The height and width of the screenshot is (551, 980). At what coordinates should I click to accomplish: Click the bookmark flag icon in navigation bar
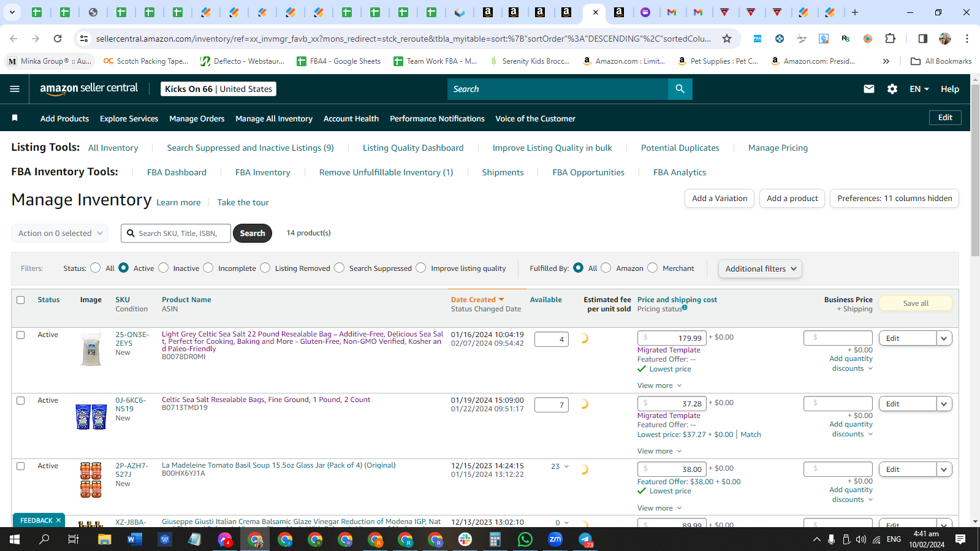pos(15,118)
